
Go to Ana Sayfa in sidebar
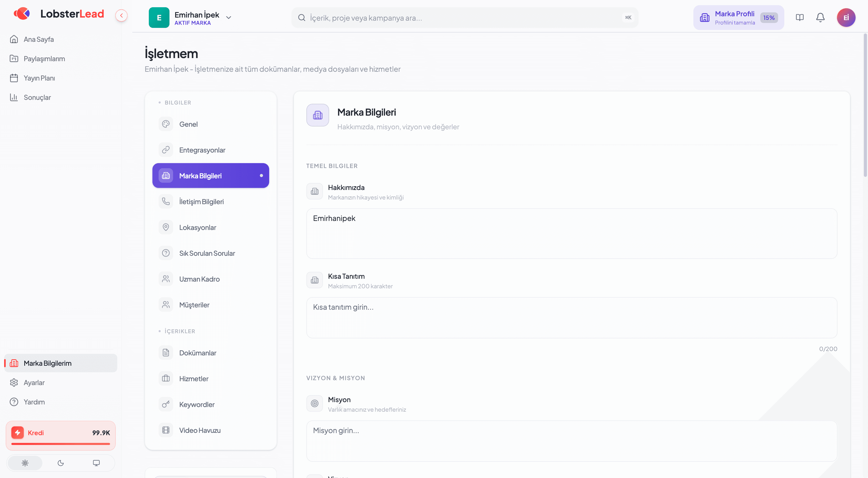(61, 39)
